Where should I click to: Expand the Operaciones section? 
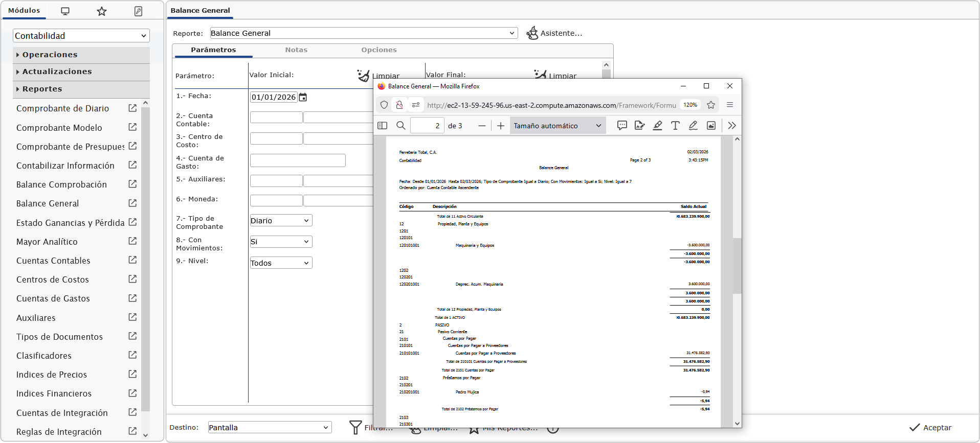tap(50, 55)
